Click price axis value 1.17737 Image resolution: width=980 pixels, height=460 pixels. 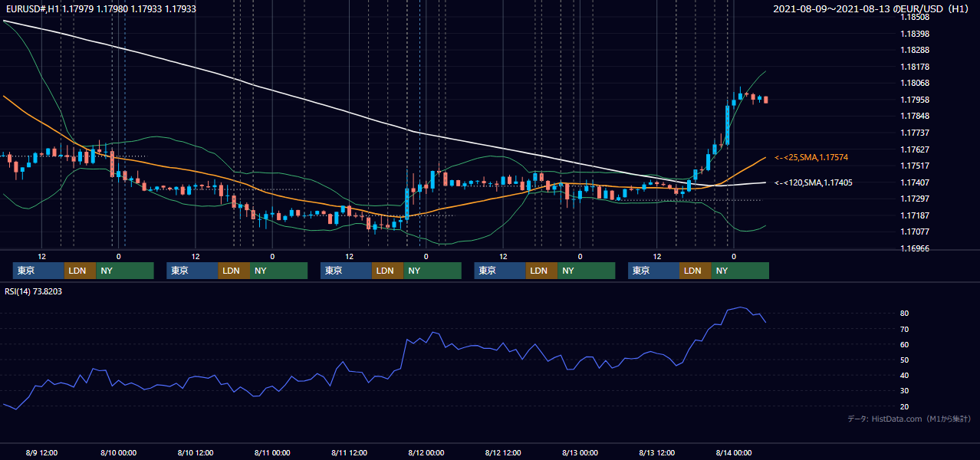pyautogui.click(x=915, y=133)
